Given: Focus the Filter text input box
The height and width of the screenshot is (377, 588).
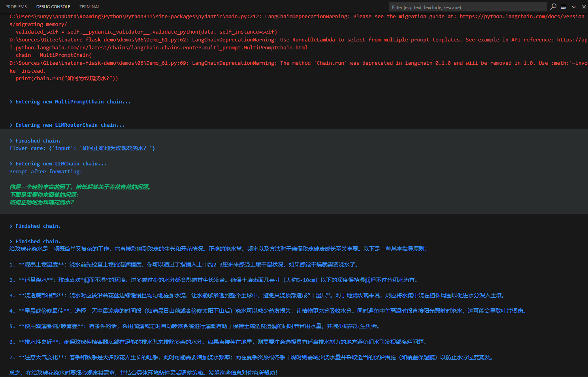Looking at the screenshot, I should [x=468, y=7].
